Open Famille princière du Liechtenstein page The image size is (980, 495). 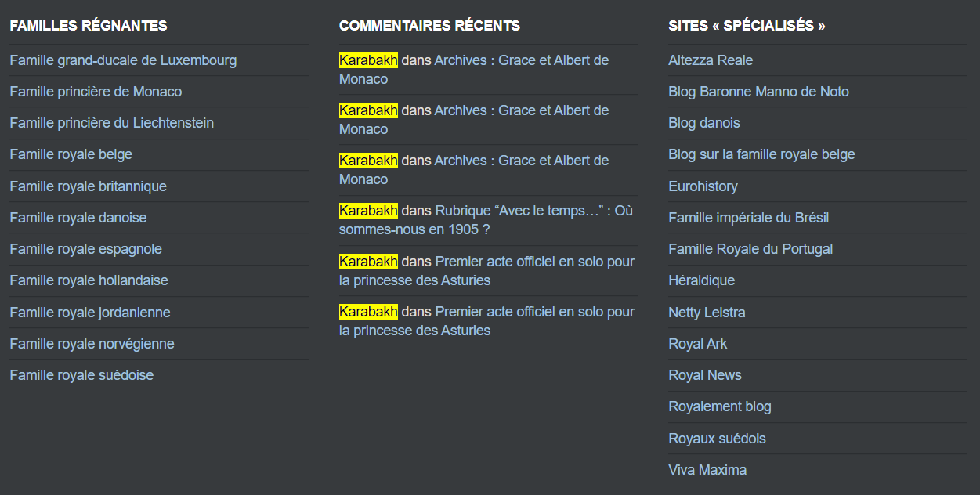click(111, 123)
